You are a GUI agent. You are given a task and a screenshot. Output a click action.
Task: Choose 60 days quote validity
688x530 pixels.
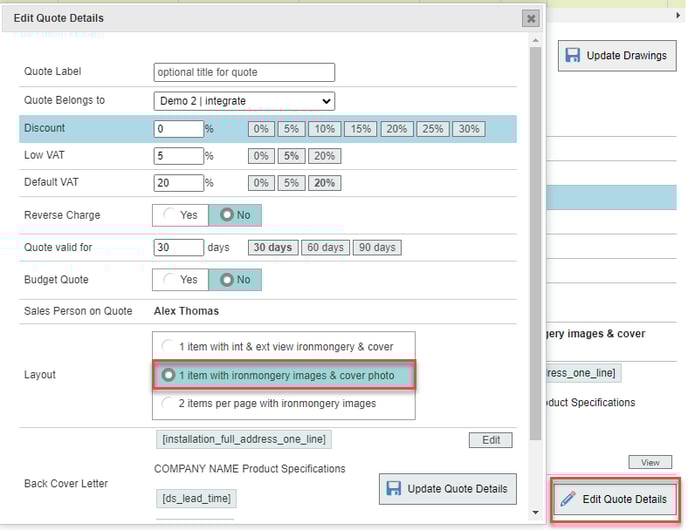tap(325, 247)
